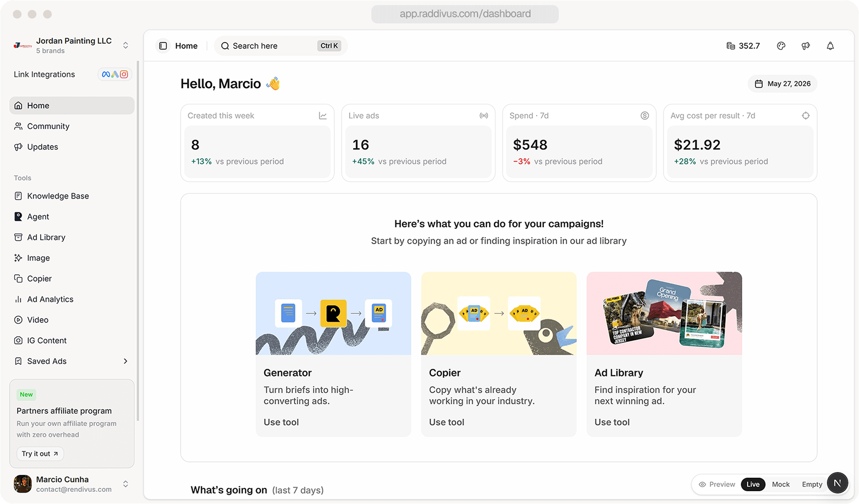Screen dimensions: 859x504
Task: Click the waving hand emoji
Action: click(x=273, y=84)
